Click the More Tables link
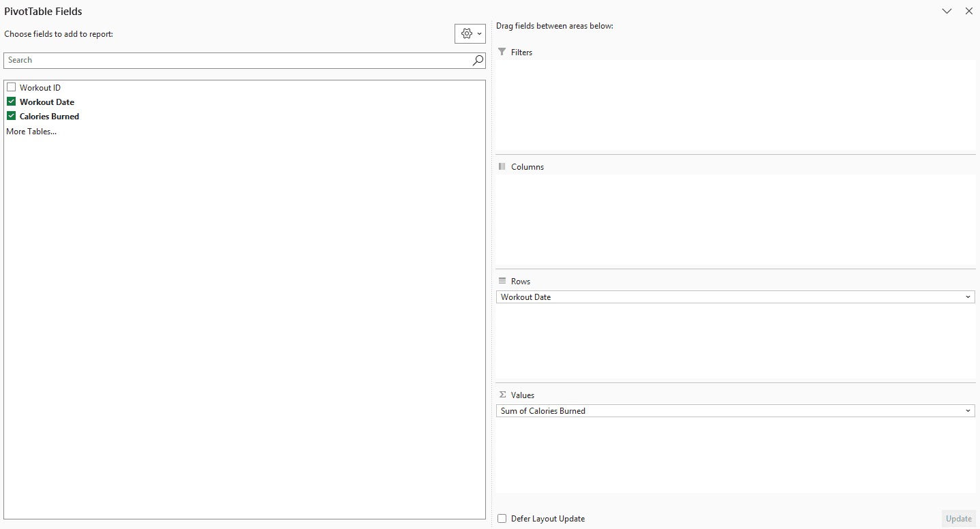Viewport: 980px width, 529px height. 31,132
